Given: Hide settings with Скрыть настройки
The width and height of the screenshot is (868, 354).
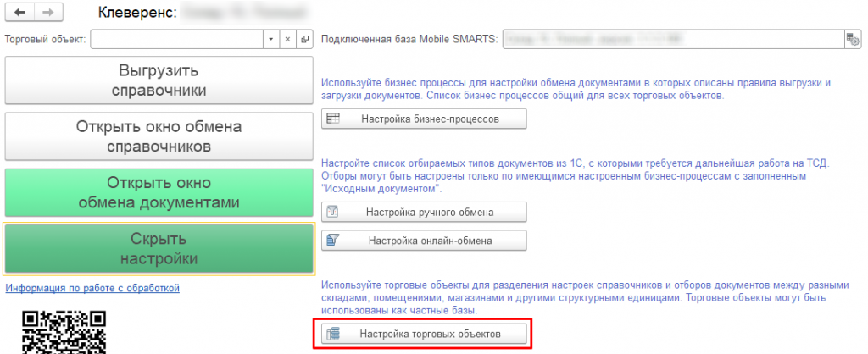Looking at the screenshot, I should tap(159, 248).
